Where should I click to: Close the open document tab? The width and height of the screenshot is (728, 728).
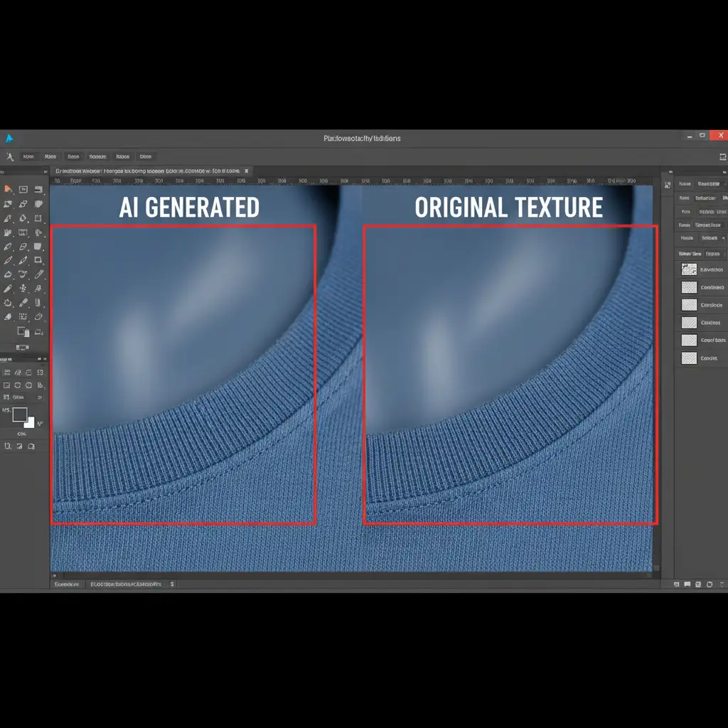click(247, 171)
